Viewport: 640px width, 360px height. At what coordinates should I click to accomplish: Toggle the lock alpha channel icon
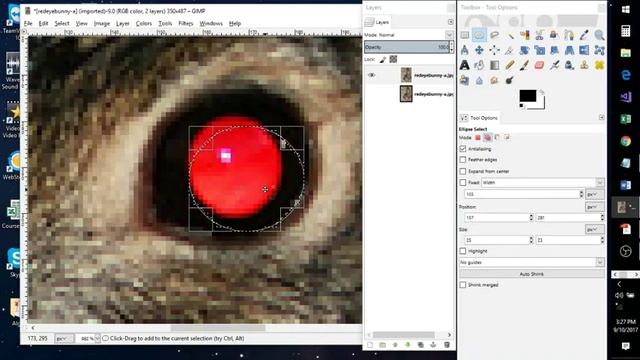[x=393, y=60]
